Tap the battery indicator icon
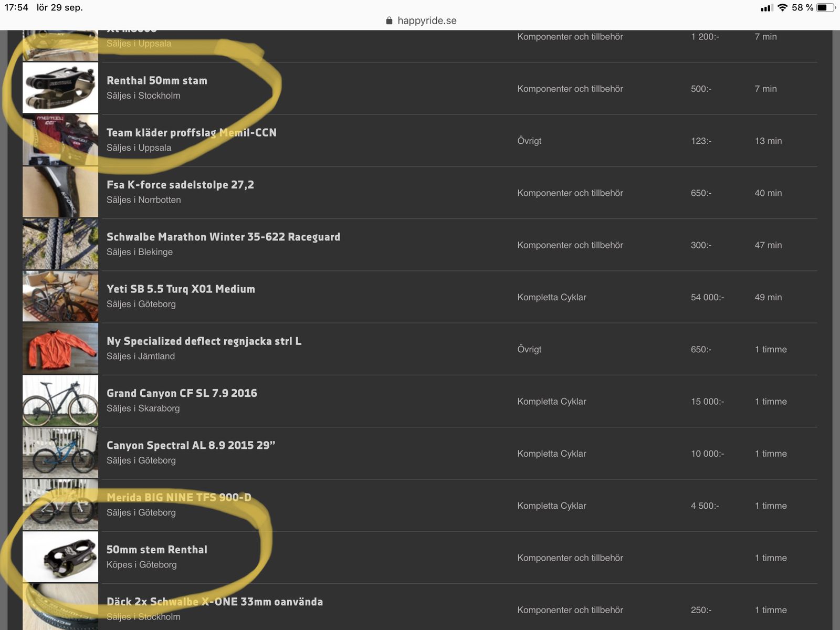The height and width of the screenshot is (630, 840). [825, 7]
